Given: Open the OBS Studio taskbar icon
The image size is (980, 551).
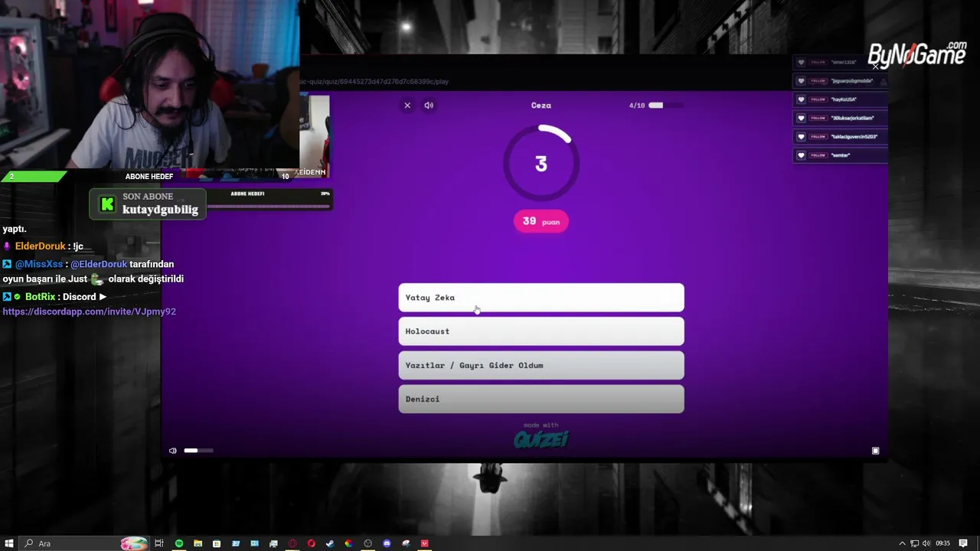Looking at the screenshot, I should coord(367,543).
